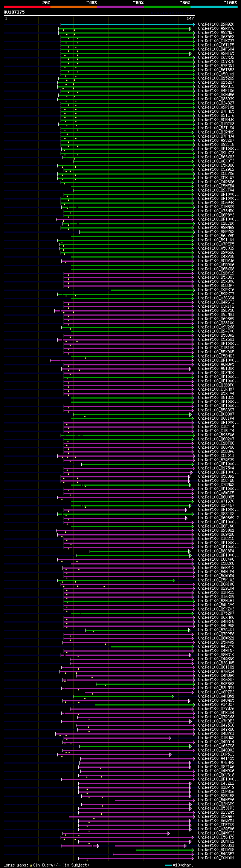Select the UniRef100_Q5KAR7 label

pyautogui.click(x=216, y=817)
